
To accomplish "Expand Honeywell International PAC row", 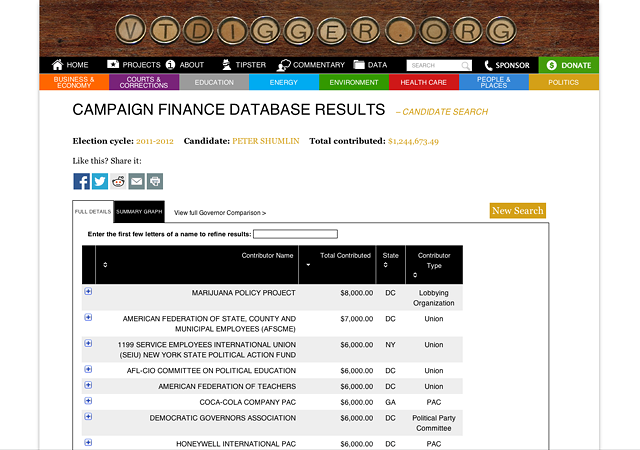I will click(88, 442).
